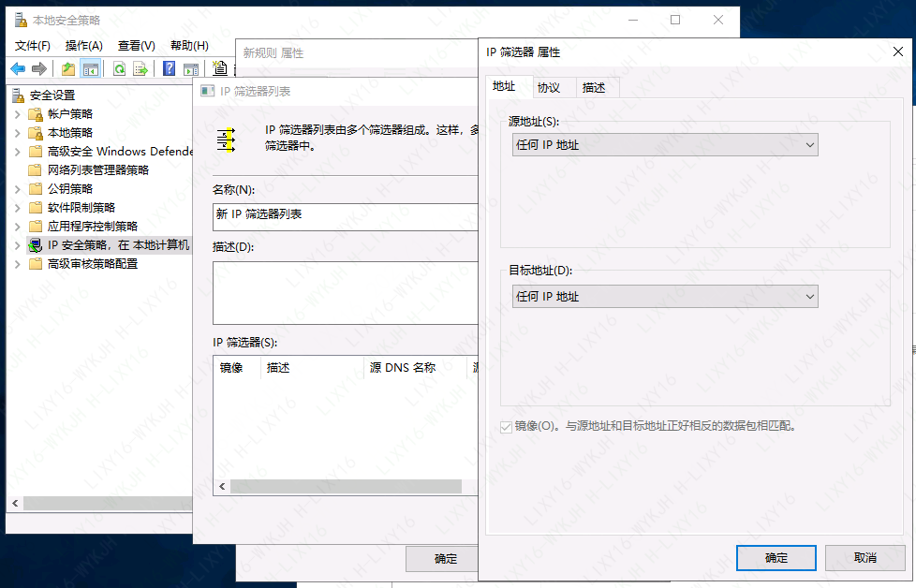Select IP 安全策略，在 本地计算机 tree item

[x=119, y=244]
